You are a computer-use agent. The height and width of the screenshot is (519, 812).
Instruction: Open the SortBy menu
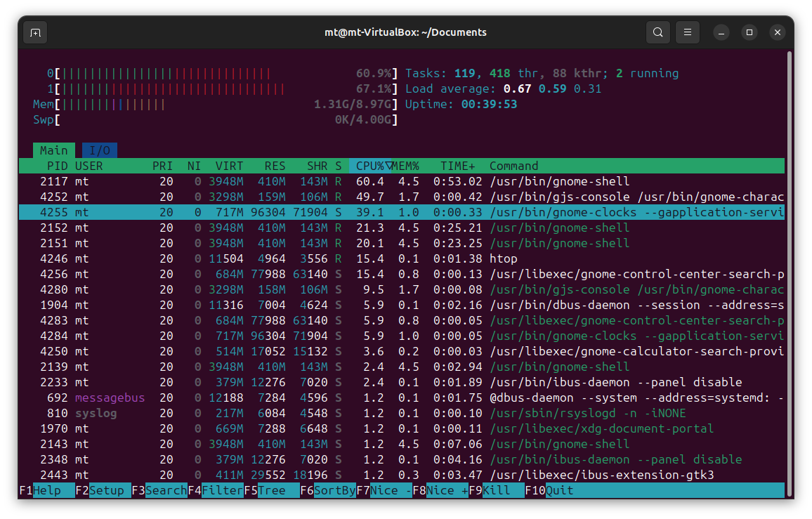(x=334, y=490)
